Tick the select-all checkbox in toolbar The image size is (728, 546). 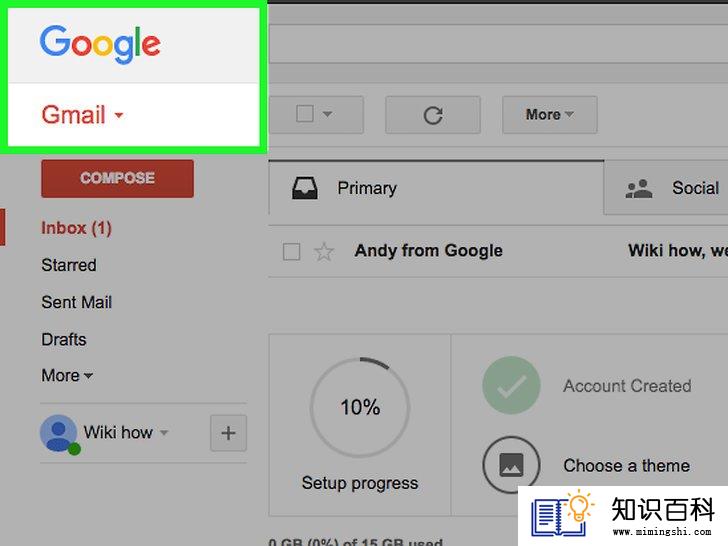pos(305,114)
